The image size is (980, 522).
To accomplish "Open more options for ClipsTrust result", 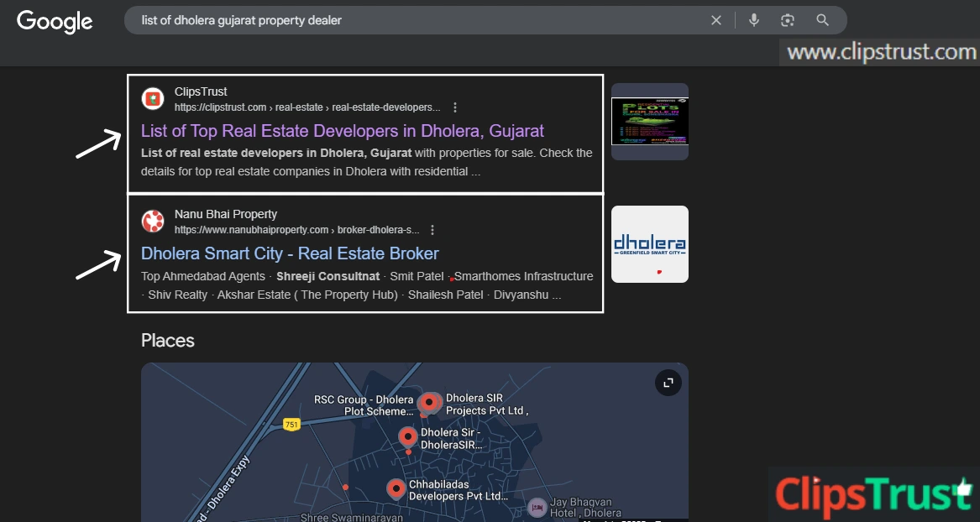I will coord(455,107).
